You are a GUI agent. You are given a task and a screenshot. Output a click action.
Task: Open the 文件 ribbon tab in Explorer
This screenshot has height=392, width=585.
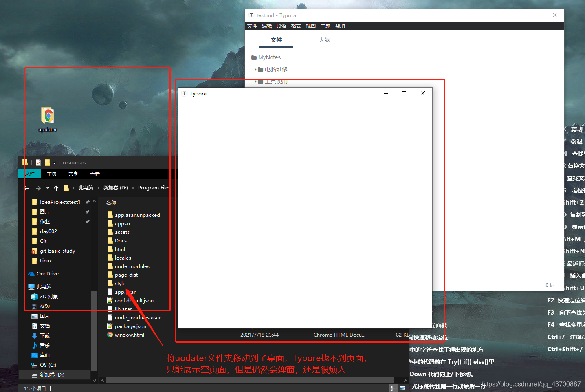[30, 174]
